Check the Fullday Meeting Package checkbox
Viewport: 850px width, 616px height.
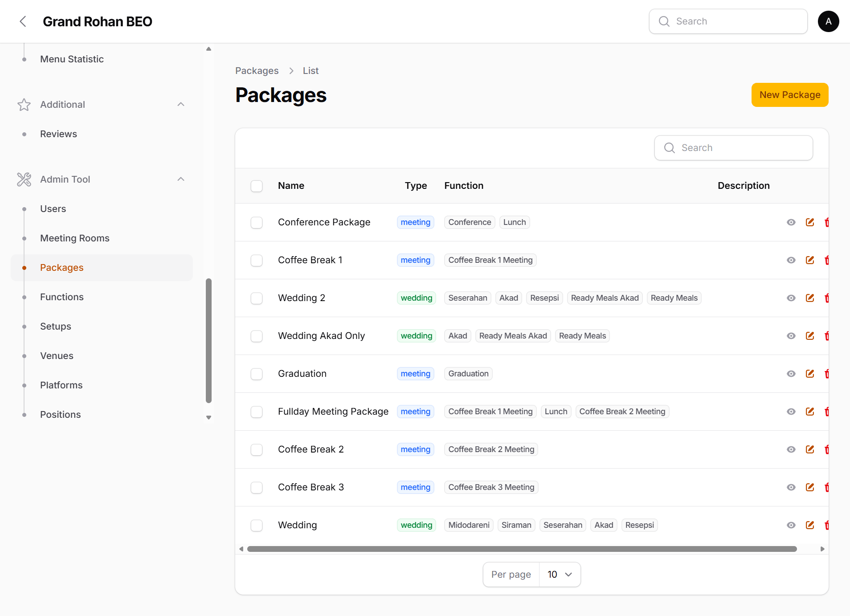tap(257, 412)
